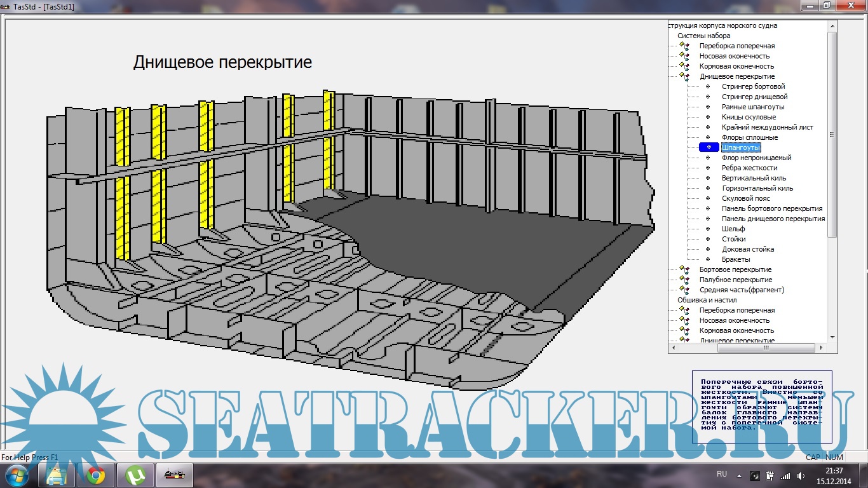This screenshot has width=868, height=488.
Task: Show hidden system tray icons
Action: coord(738,475)
